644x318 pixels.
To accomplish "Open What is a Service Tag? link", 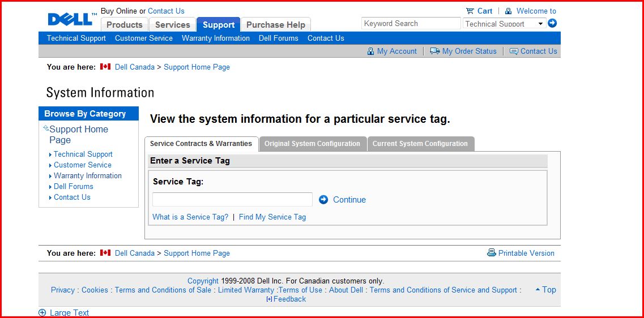I will (x=190, y=217).
